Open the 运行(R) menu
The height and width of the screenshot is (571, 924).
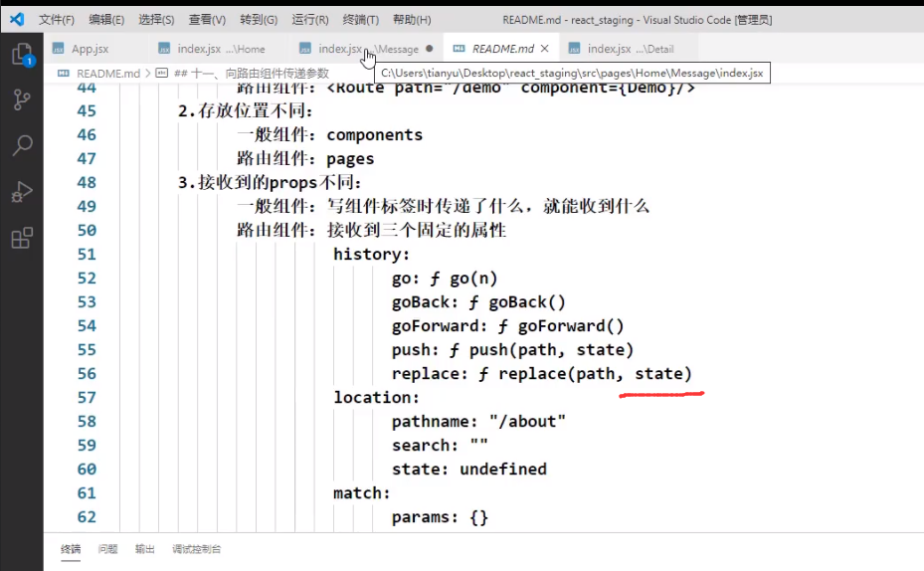310,20
